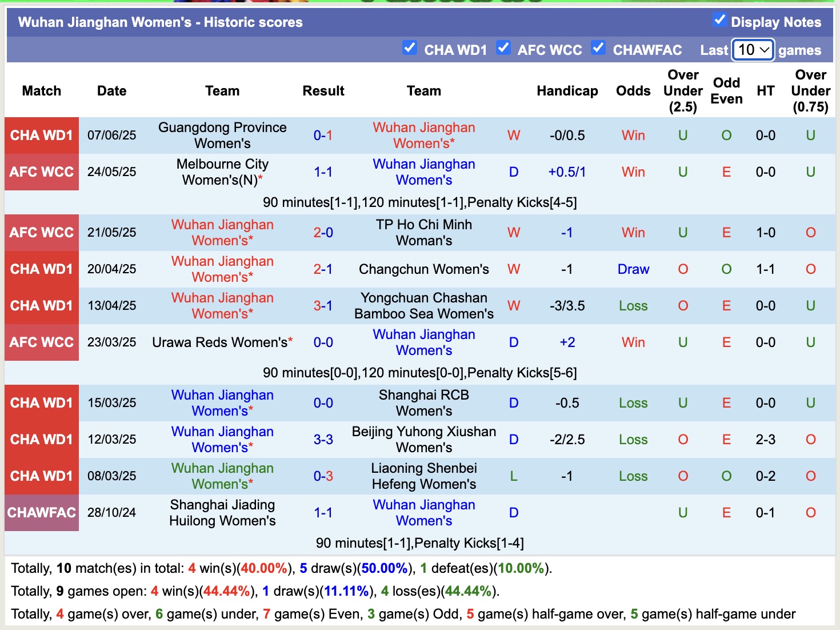Open Liaoning Shenbei Hefeng Women's link
Image resolution: width=840 pixels, height=630 pixels.
point(423,476)
